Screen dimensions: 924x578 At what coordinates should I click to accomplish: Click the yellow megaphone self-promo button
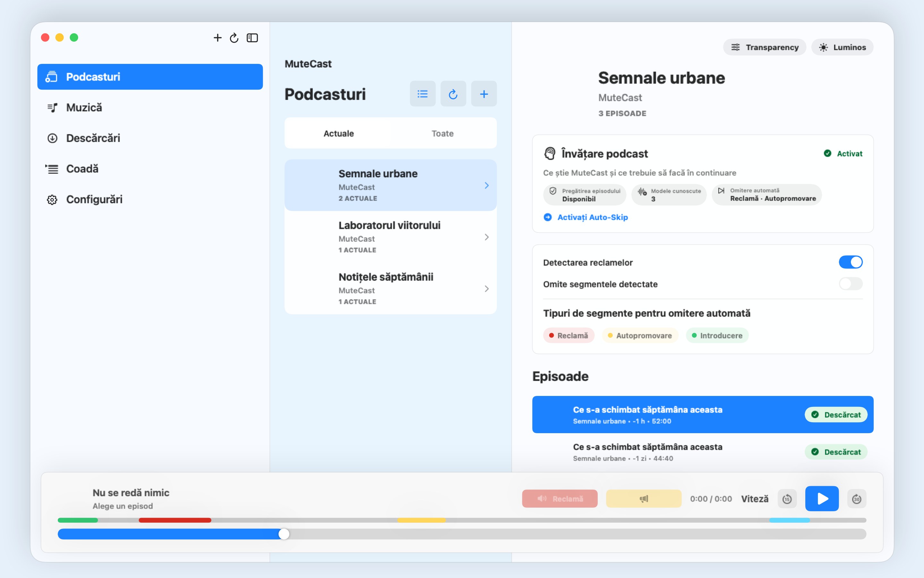(x=643, y=498)
